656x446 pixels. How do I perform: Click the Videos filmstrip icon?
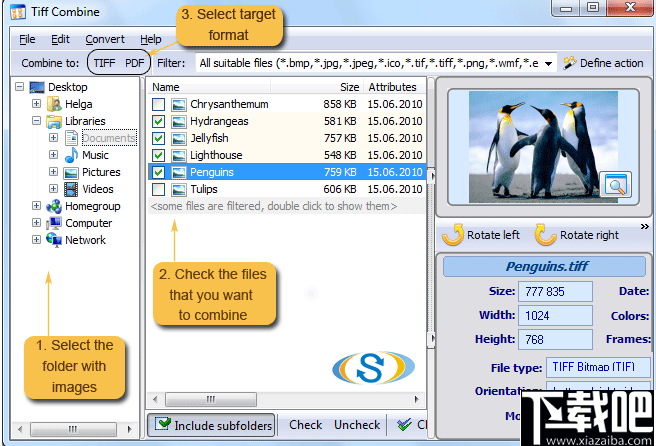pyautogui.click(x=71, y=189)
